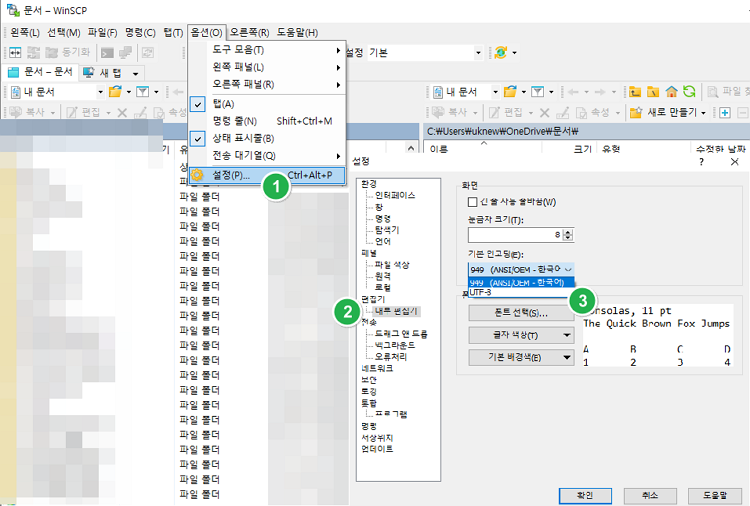750x506 pixels.
Task: Click the 도움말 button in 설정 dialog
Action: tap(715, 495)
